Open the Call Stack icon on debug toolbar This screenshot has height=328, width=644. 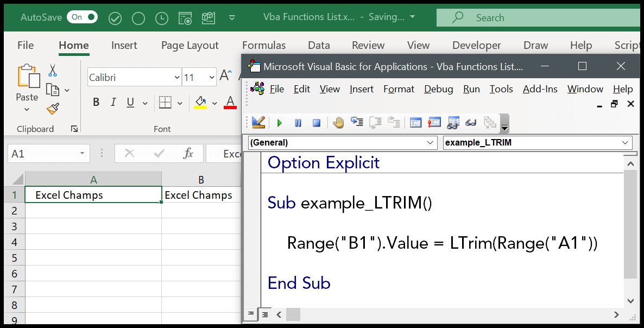(x=489, y=123)
